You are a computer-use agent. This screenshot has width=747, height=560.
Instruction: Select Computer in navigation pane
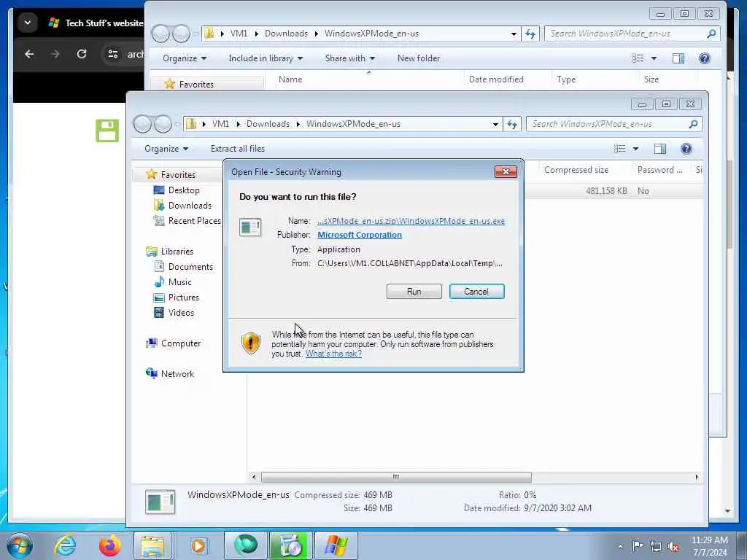181,343
